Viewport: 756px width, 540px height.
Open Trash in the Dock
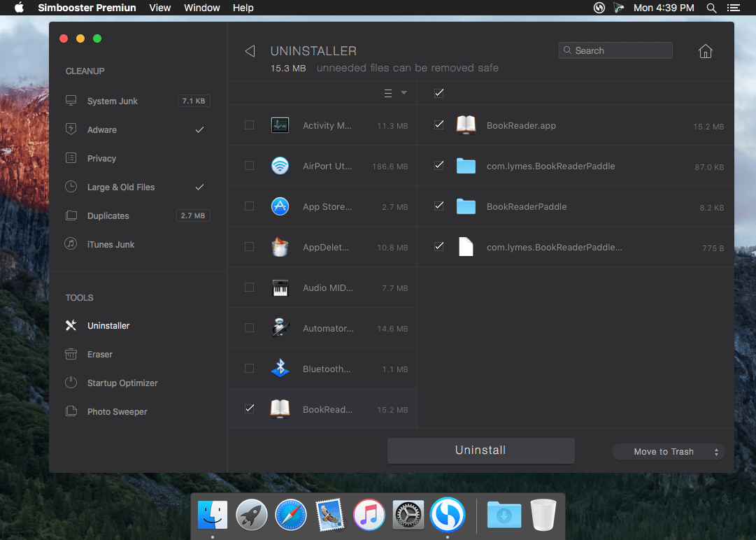[x=543, y=515]
